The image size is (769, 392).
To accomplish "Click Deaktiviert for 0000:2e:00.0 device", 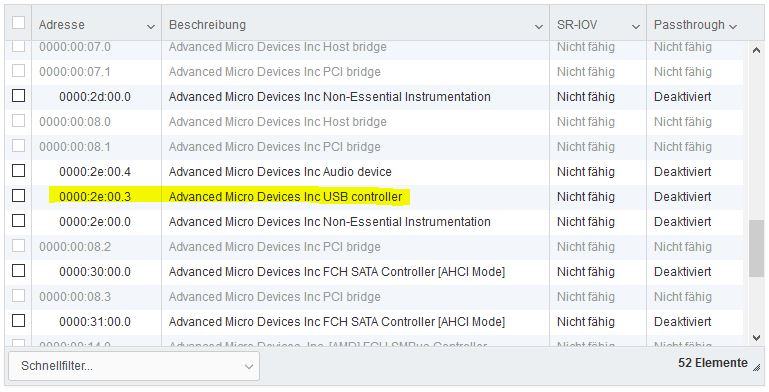I will [682, 222].
